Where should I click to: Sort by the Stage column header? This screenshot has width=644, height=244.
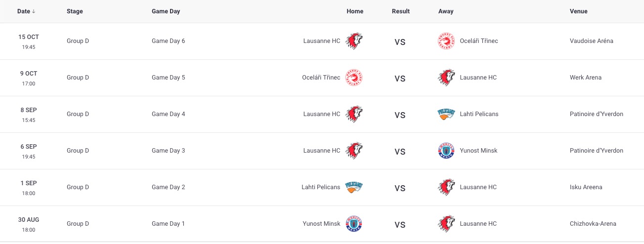tap(75, 11)
